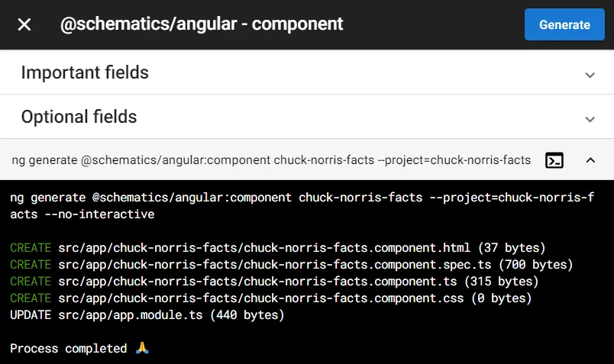Click the praying hands emoji icon
Screen dimensions: 614x364
pyautogui.click(x=142, y=348)
